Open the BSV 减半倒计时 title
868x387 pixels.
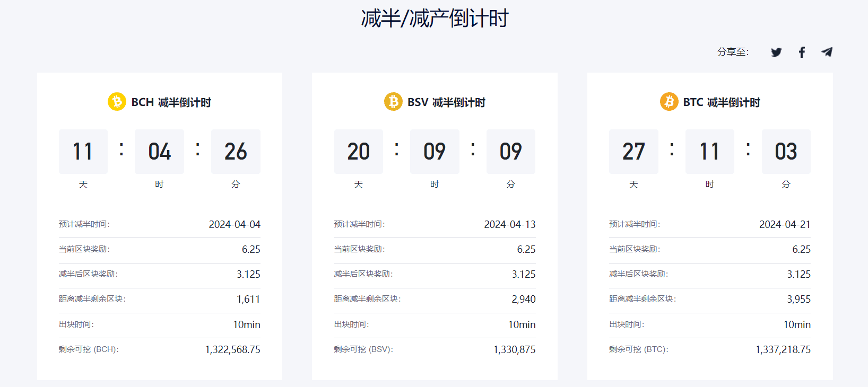click(x=446, y=102)
